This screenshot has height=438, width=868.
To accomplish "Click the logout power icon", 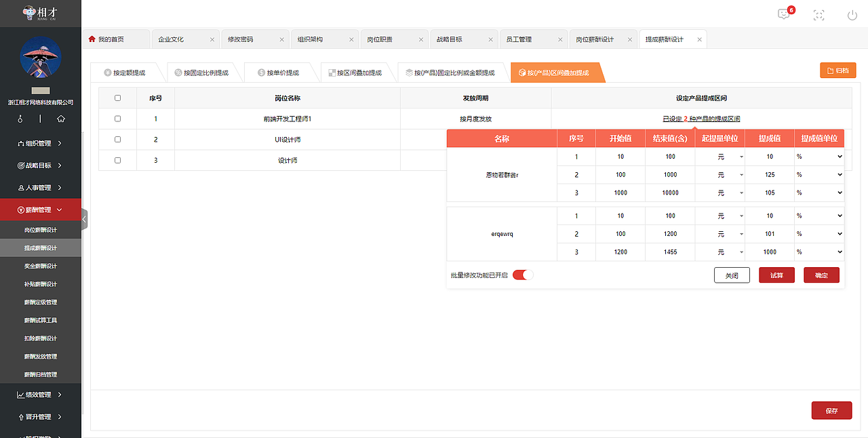I will coord(852,14).
